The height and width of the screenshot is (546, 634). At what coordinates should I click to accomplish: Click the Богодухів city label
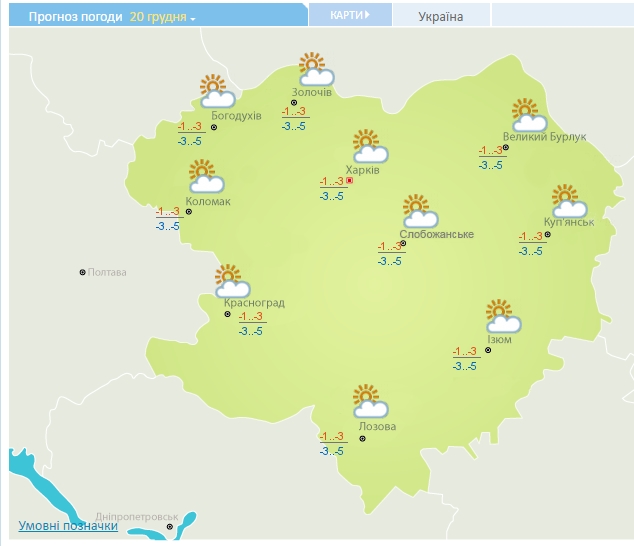tap(236, 116)
